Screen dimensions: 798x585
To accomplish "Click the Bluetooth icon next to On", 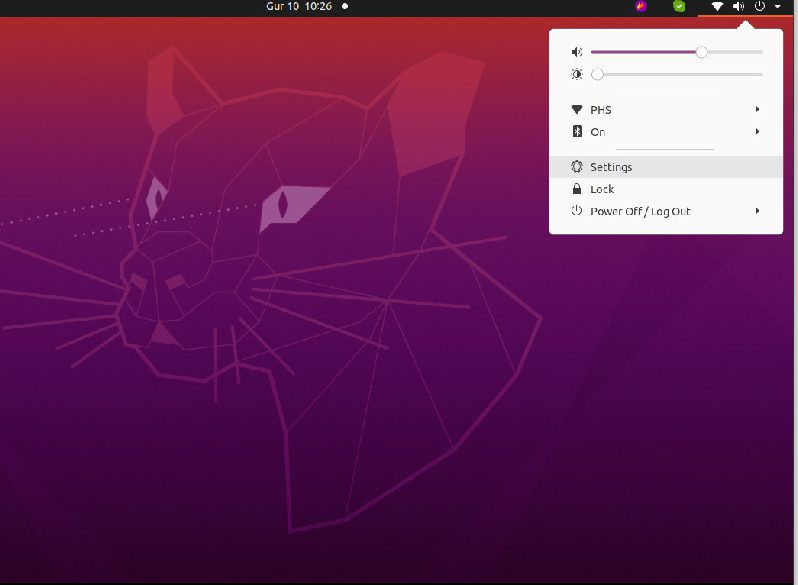I will (x=577, y=131).
